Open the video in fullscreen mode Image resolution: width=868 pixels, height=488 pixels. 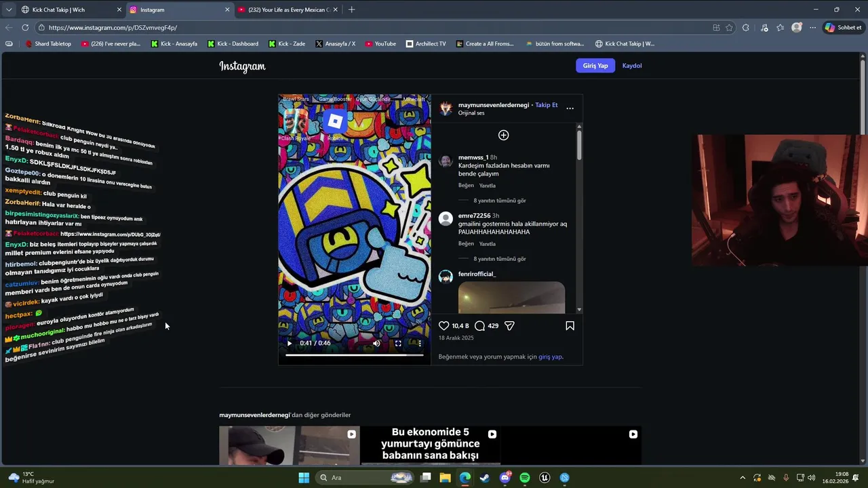pos(398,343)
